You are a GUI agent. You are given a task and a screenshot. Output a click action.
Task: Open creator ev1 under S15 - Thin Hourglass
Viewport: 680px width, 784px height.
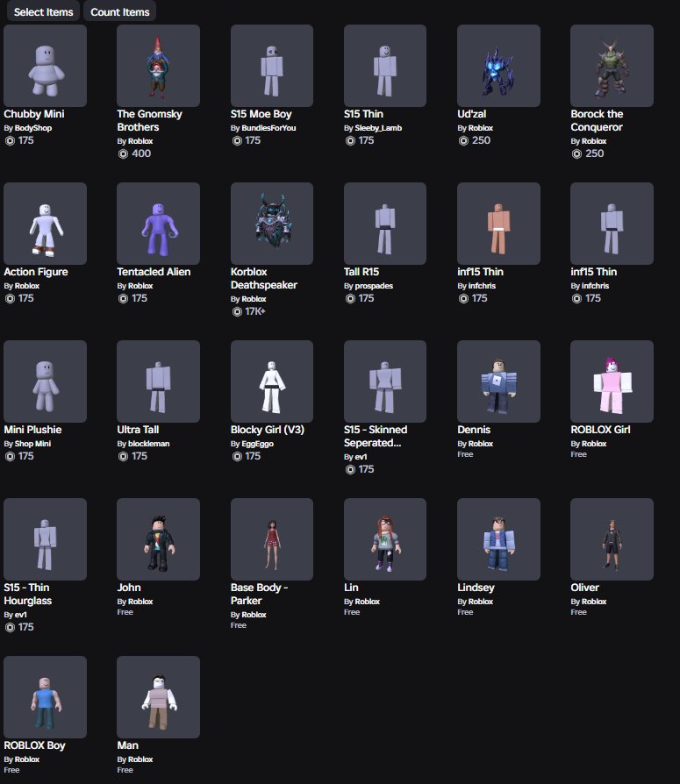click(20, 615)
